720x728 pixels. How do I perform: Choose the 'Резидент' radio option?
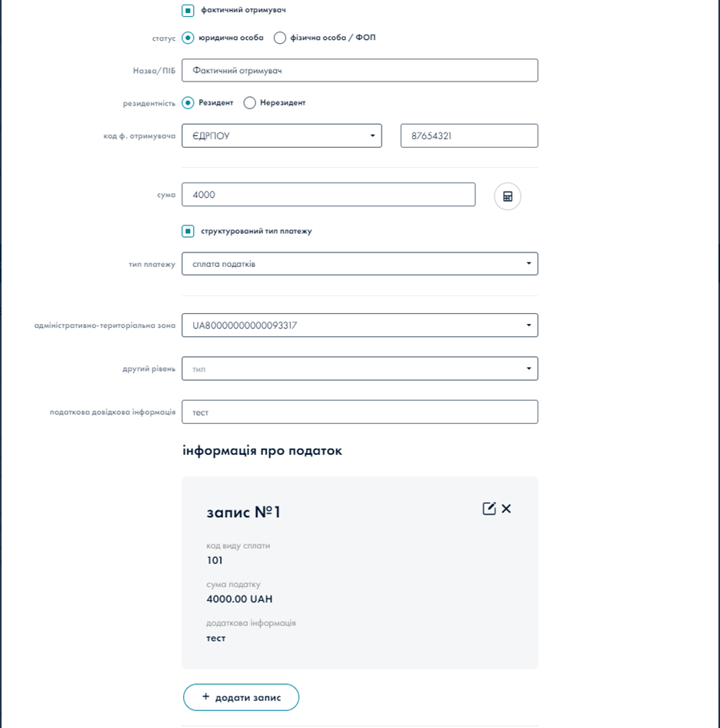[x=188, y=102]
